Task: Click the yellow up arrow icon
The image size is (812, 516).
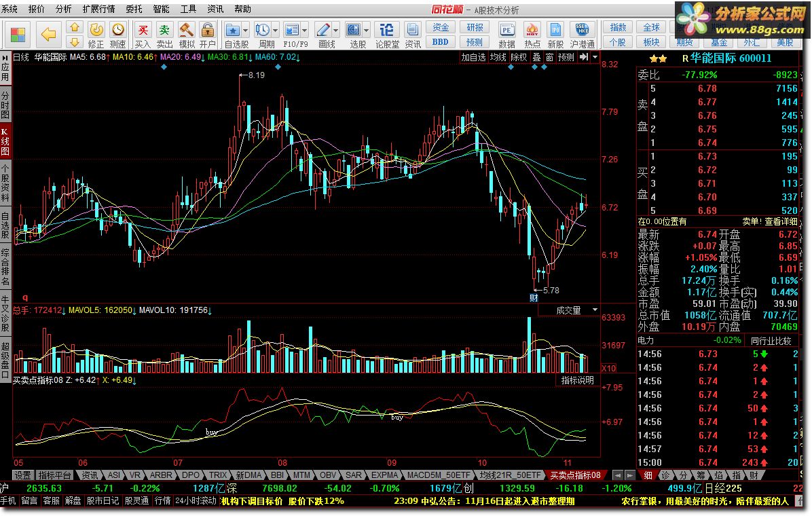Action: pos(75,27)
